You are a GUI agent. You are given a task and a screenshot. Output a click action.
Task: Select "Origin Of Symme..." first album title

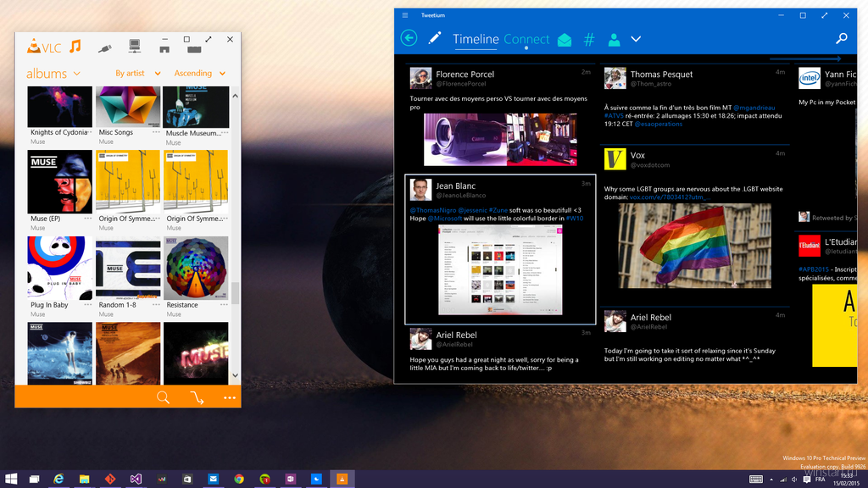pos(126,219)
